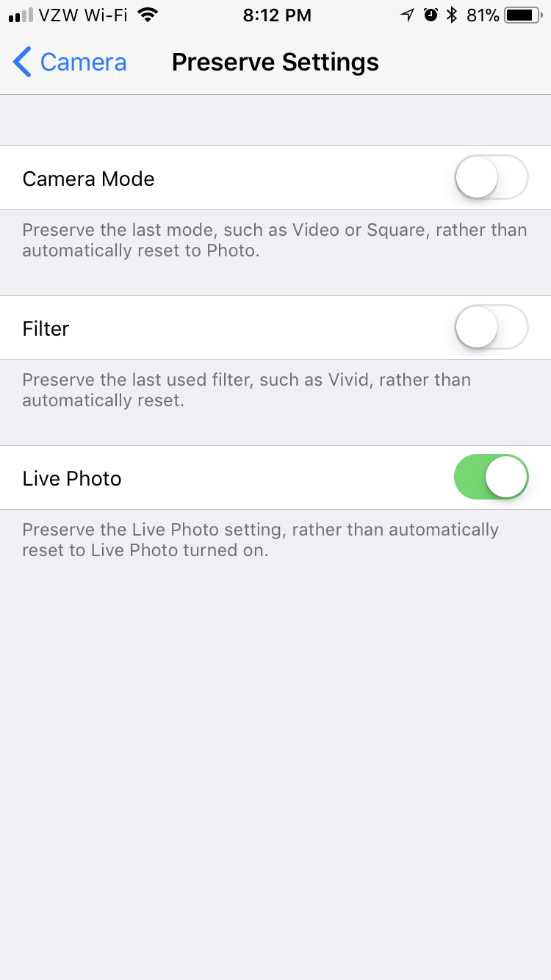Tap the VZW Wi-Fi carrier label
This screenshot has height=980, width=551.
[84, 15]
